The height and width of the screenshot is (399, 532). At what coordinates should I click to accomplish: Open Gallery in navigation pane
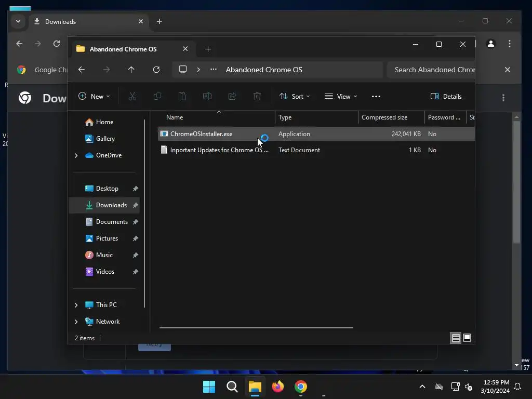pyautogui.click(x=105, y=139)
